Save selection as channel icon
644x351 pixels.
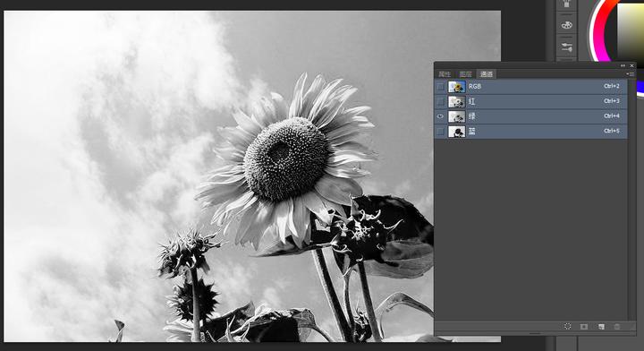point(584,326)
